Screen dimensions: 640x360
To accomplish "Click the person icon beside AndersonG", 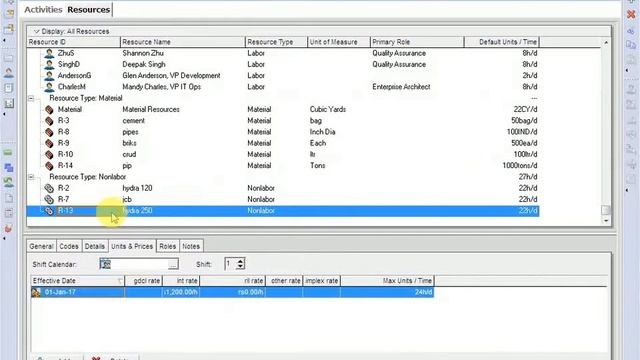I will pyautogui.click(x=49, y=76).
